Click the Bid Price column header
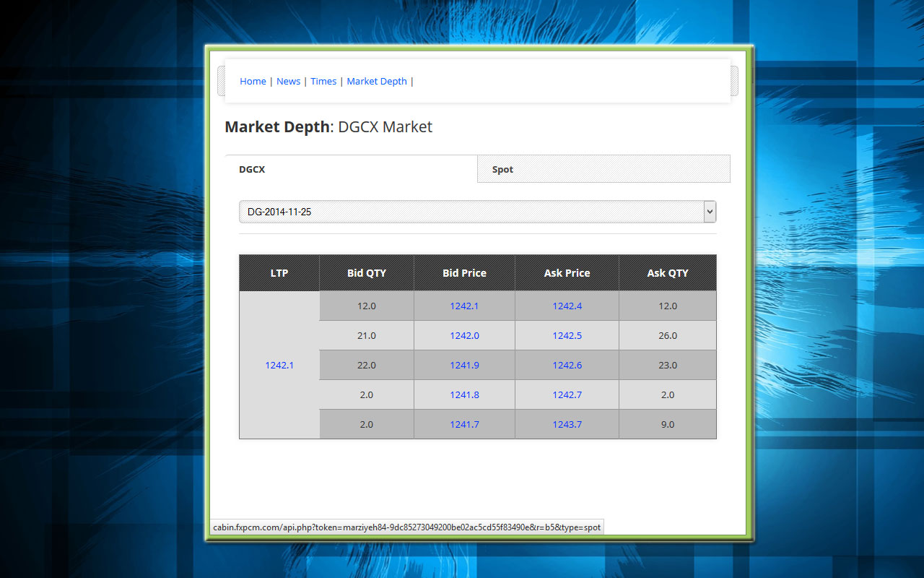The height and width of the screenshot is (578, 924). pos(464,273)
